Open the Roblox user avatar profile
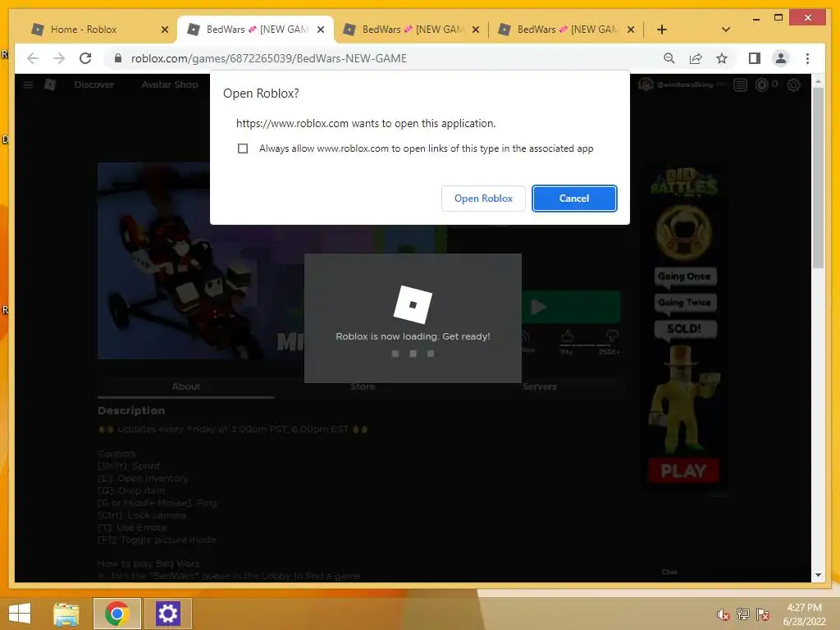Screen dimensions: 840x630 [646, 84]
